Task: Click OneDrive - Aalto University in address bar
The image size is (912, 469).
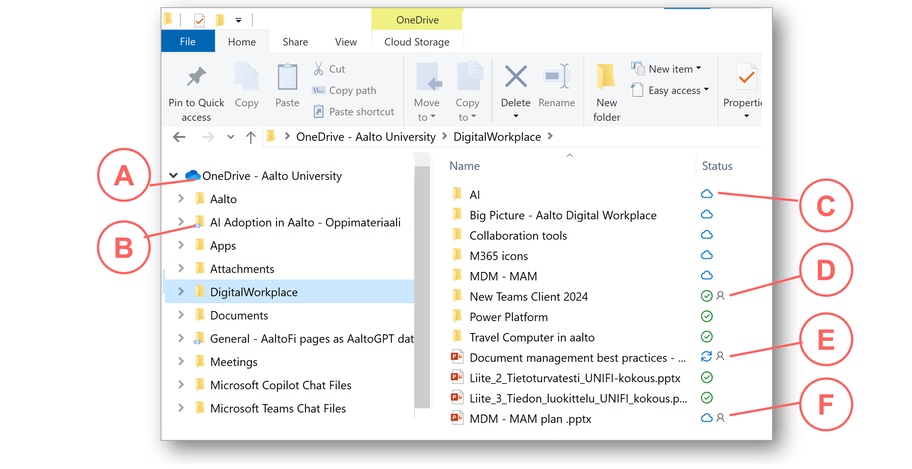Action: coord(366,137)
